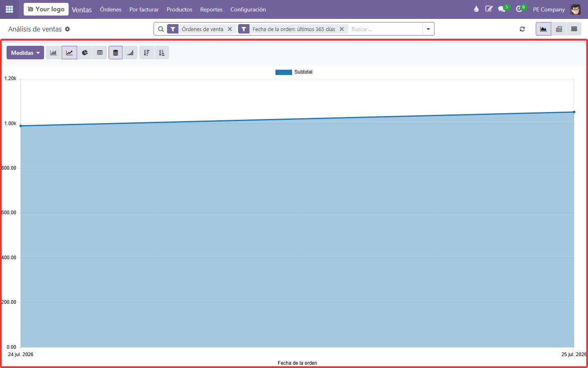The height and width of the screenshot is (368, 588).
Task: Toggle the stacked chart option
Action: [116, 53]
